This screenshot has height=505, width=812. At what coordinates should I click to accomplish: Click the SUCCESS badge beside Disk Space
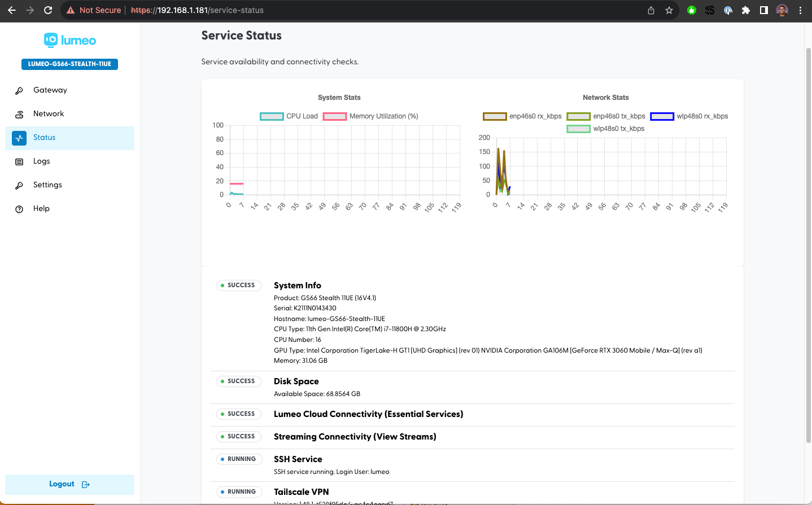click(x=239, y=381)
